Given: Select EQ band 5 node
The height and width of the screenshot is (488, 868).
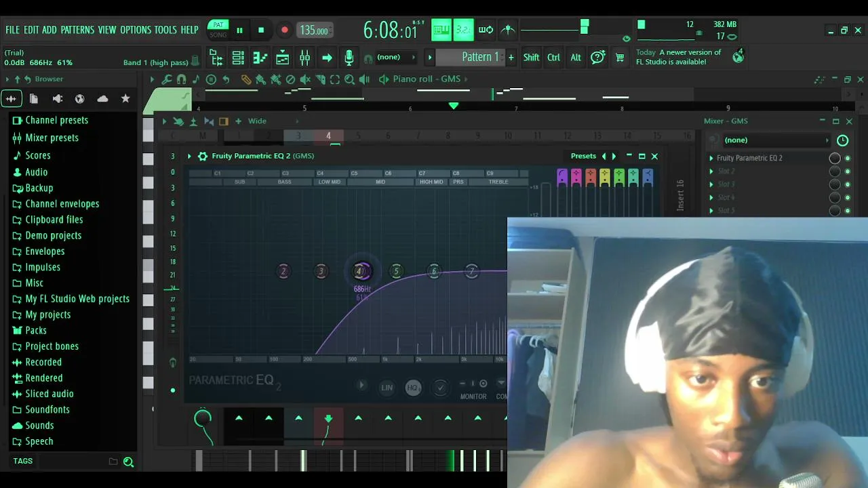Looking at the screenshot, I should tap(397, 272).
